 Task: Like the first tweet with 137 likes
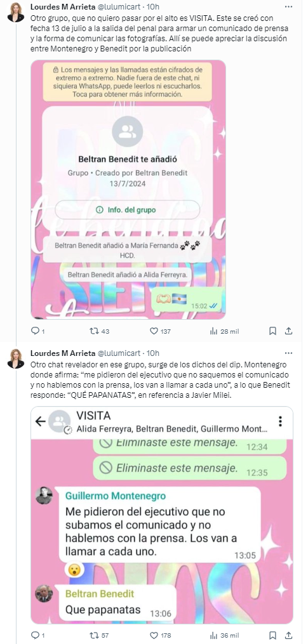tap(160, 331)
